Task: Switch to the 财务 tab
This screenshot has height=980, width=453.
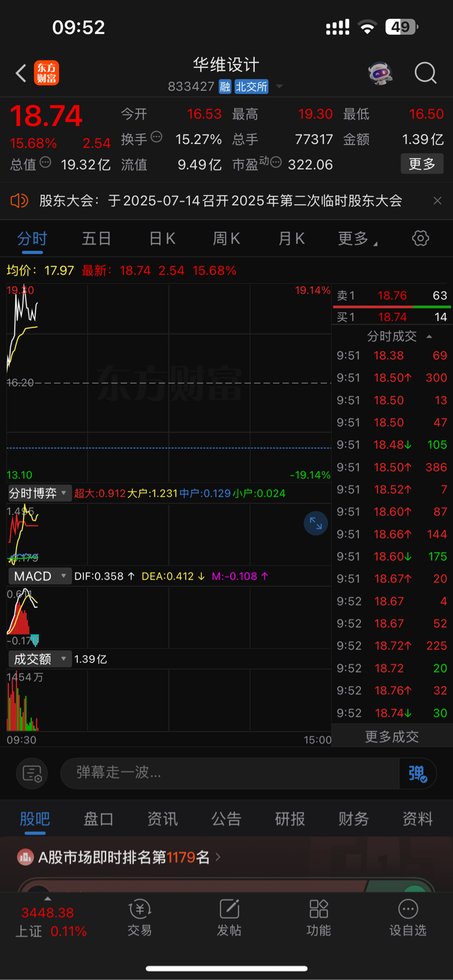Action: point(354,818)
